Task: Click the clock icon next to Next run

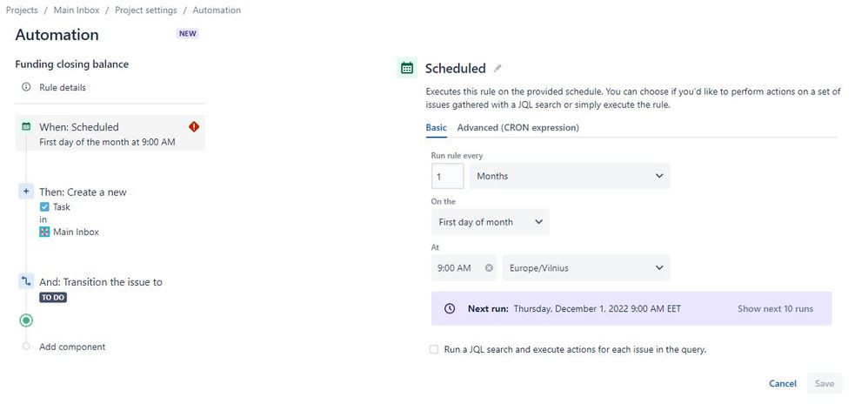Action: tap(450, 308)
